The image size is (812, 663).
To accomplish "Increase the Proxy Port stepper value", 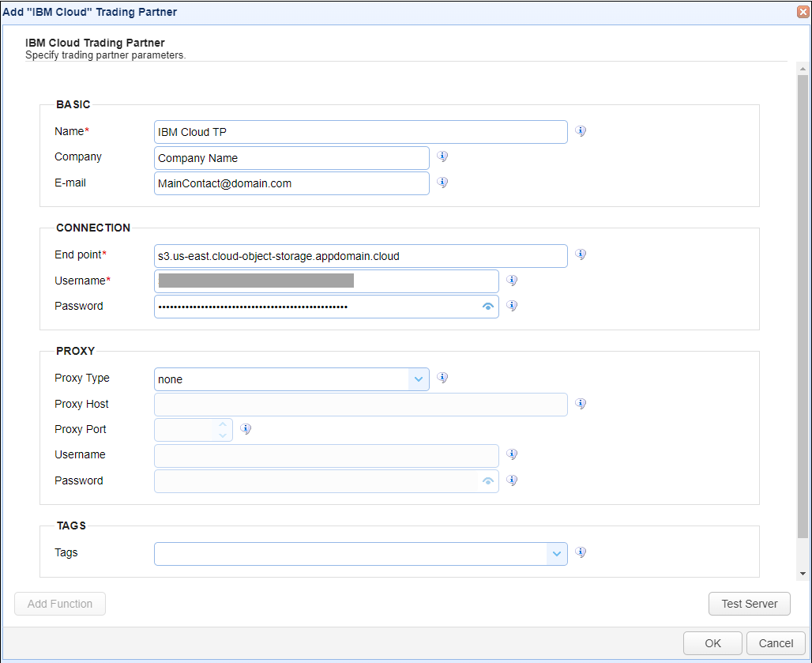I will pos(223,424).
